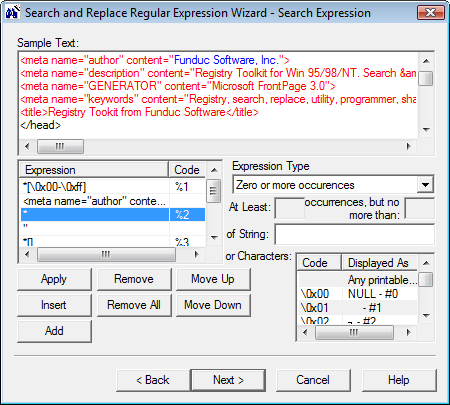Click the Apply button
Screen dimensions: 450x405
[x=54, y=279]
